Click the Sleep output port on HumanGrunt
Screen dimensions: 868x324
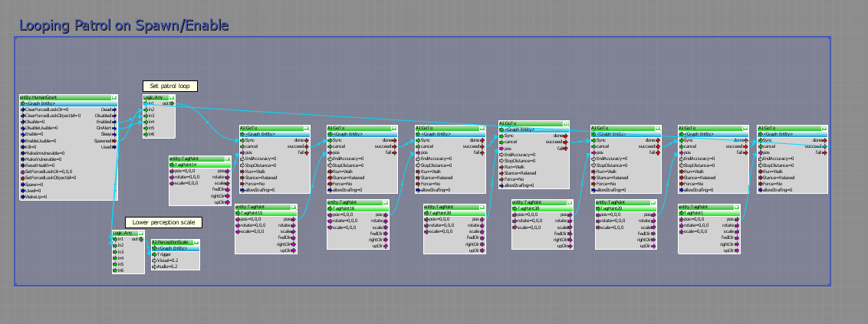[114, 134]
